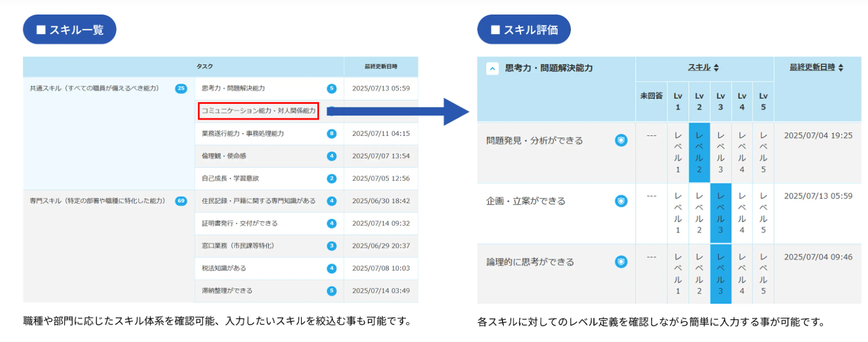868x342 pixels.
Task: Click the スキル評価 heading button
Action: (524, 30)
